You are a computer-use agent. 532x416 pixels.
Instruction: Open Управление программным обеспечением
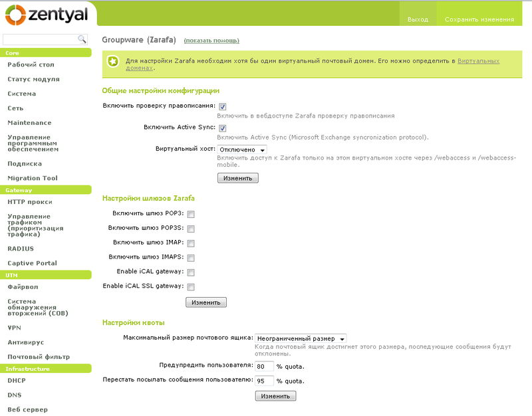pyautogui.click(x=33, y=143)
